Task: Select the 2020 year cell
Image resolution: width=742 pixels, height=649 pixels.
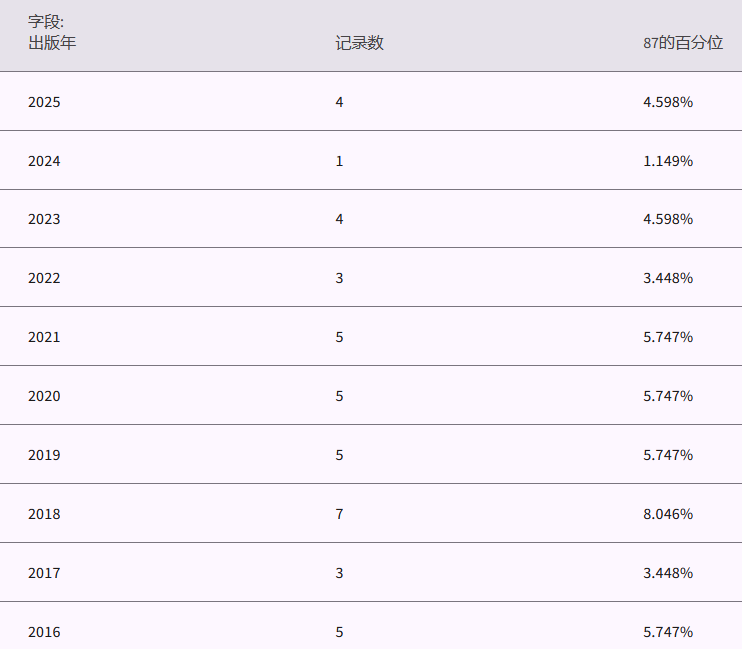Action: (x=44, y=396)
